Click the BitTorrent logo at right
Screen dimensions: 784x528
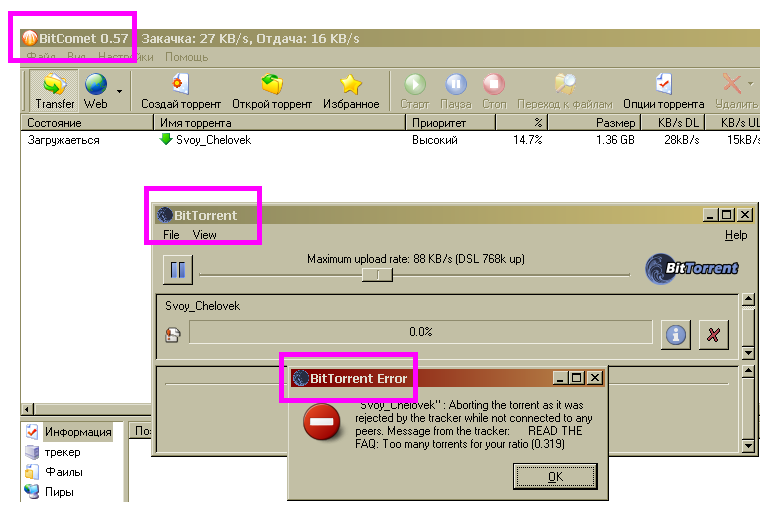pos(692,268)
